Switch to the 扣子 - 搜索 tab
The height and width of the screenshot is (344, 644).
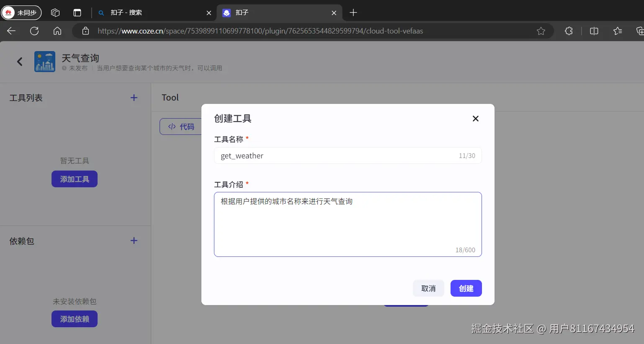click(x=154, y=13)
